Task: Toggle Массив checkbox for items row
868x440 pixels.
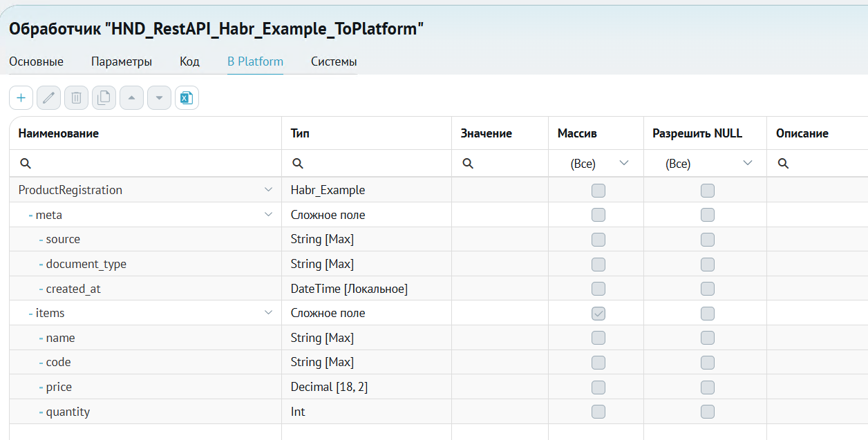Action: coord(598,314)
